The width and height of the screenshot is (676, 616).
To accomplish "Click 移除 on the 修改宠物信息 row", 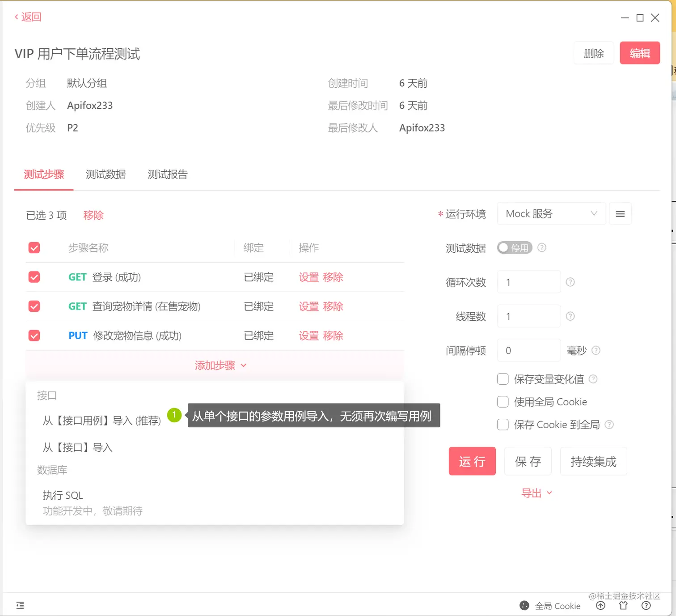I will (x=333, y=336).
